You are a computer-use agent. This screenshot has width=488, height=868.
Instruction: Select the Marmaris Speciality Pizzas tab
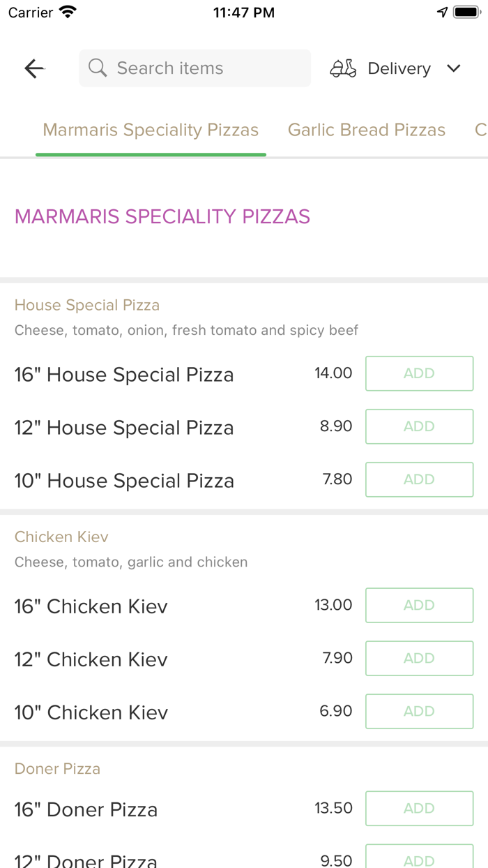click(x=151, y=130)
